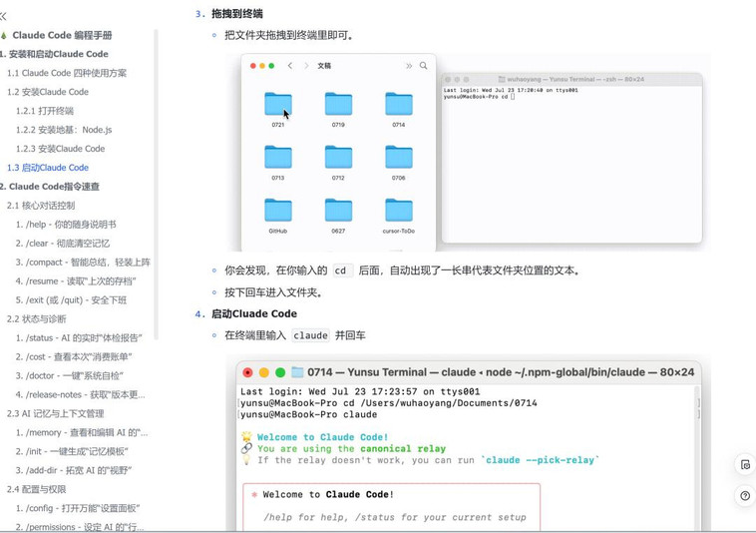Screen dimensions: 756x533
Task: Select 1.2.2 安装地基：Node.js
Action: [x=64, y=130]
